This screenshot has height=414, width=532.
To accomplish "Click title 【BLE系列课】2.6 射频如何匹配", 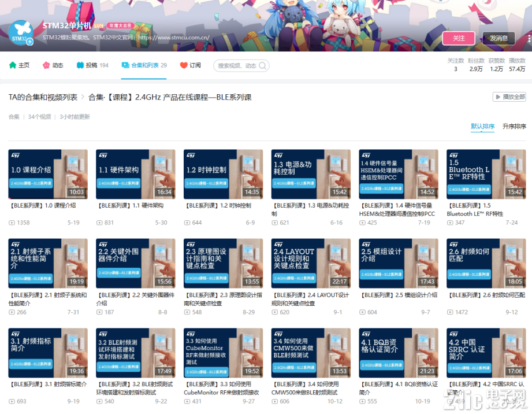I will [486, 295].
